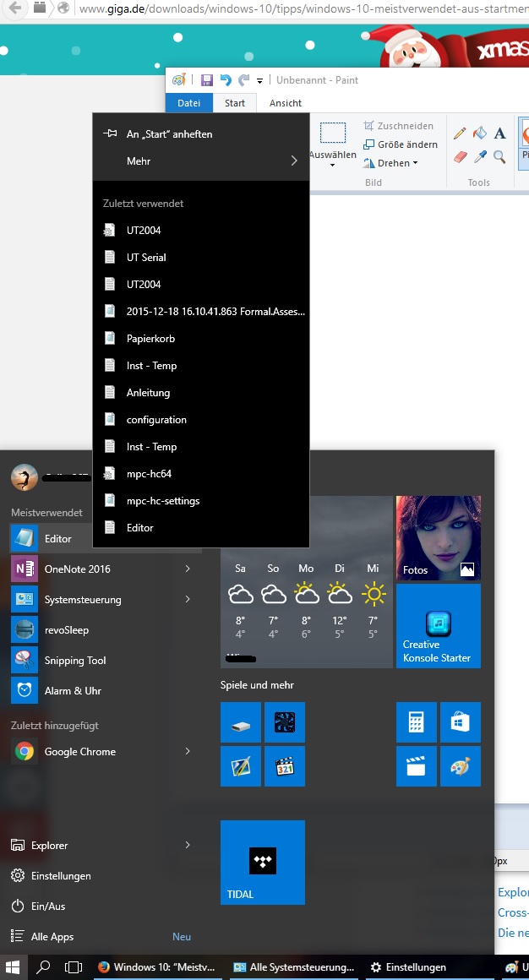Image resolution: width=529 pixels, height=980 pixels.
Task: Click the user avatar in Start menu
Action: [25, 477]
